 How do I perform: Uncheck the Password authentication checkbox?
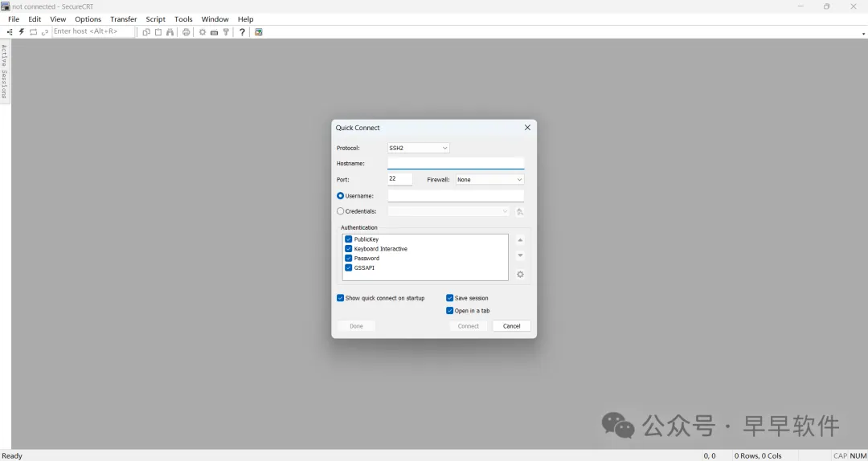pos(349,258)
